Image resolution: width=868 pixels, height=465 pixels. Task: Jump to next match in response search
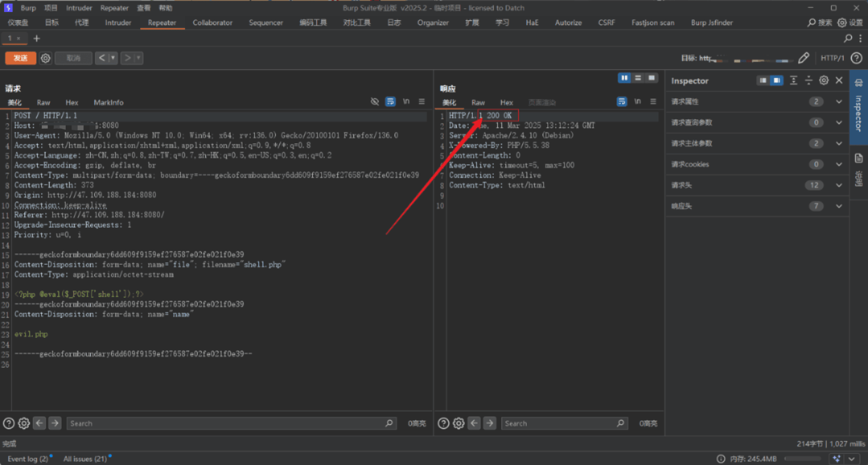point(490,423)
